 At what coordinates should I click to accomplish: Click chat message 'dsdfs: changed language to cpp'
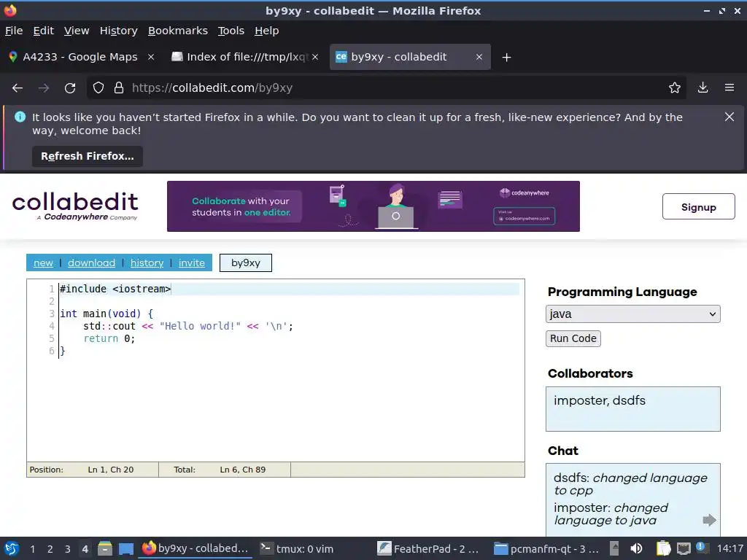coord(630,484)
